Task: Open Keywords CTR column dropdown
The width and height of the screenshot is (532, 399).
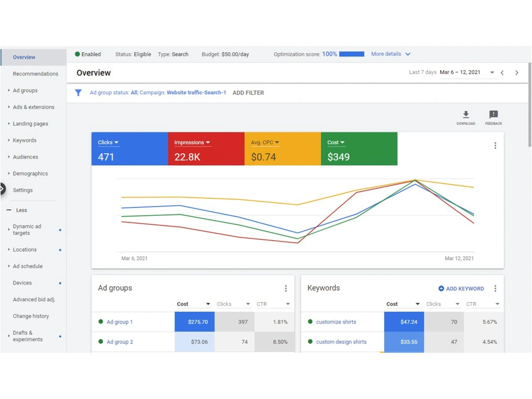Action: point(497,304)
